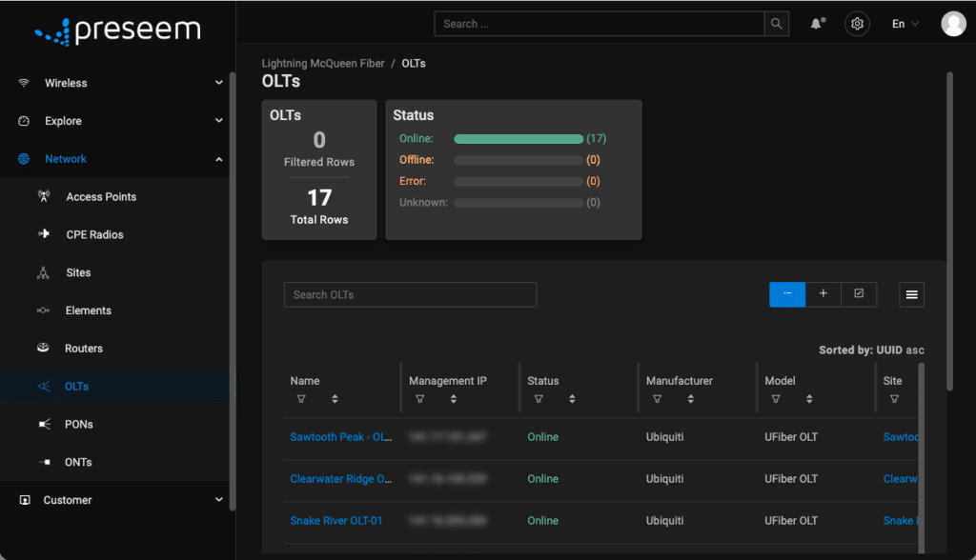This screenshot has height=560, width=976.
Task: Open the Site column filter
Action: pos(894,399)
